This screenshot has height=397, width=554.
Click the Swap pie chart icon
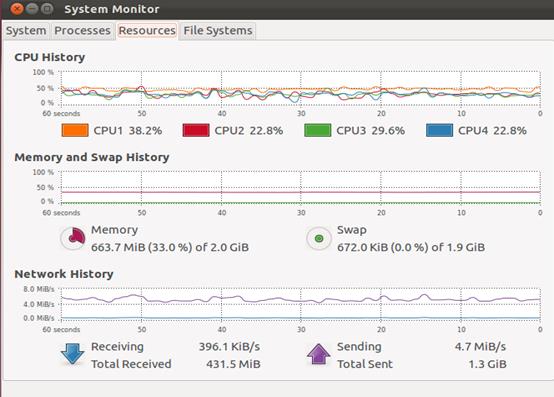coord(319,238)
